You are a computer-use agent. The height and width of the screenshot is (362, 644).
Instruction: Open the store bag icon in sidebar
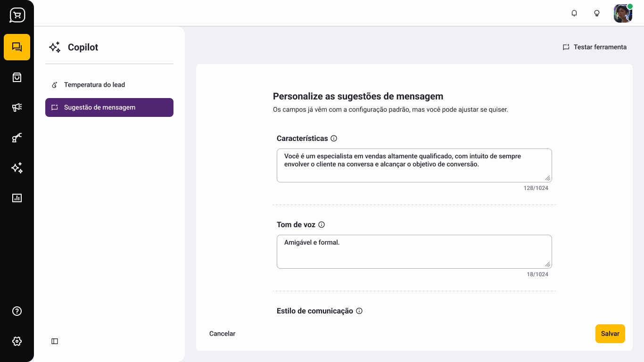point(17,77)
